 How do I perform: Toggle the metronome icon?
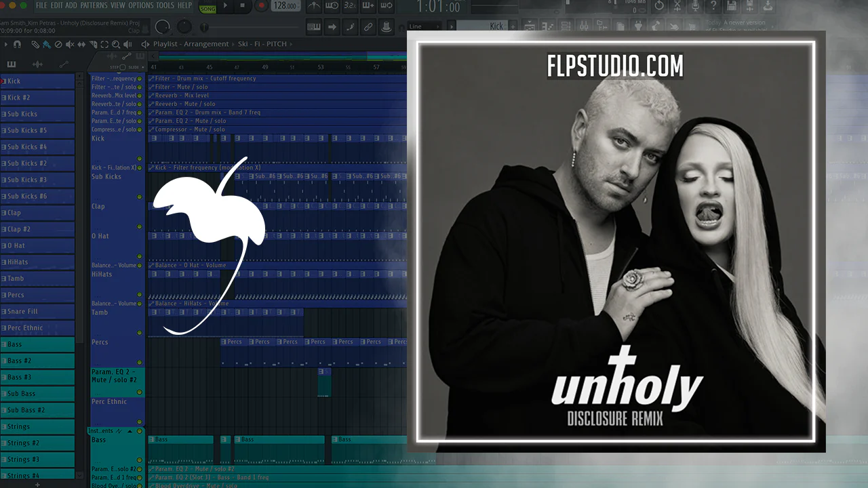(x=314, y=6)
